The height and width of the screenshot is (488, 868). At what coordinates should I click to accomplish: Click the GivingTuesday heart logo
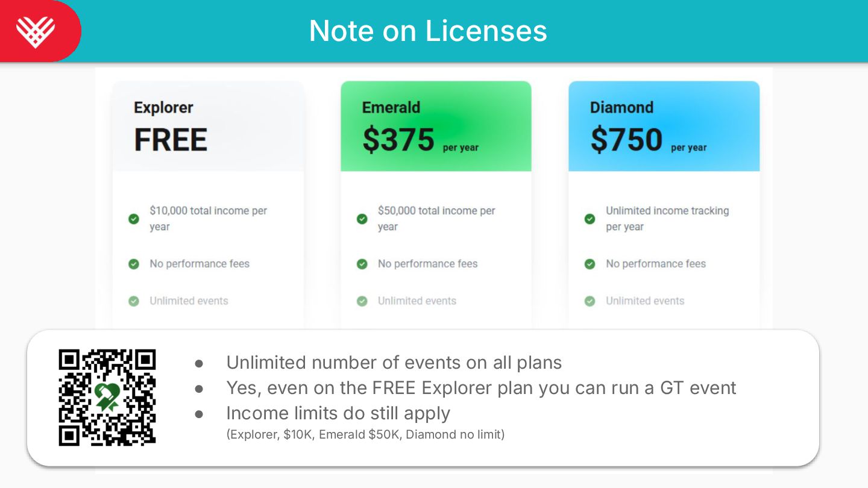36,31
